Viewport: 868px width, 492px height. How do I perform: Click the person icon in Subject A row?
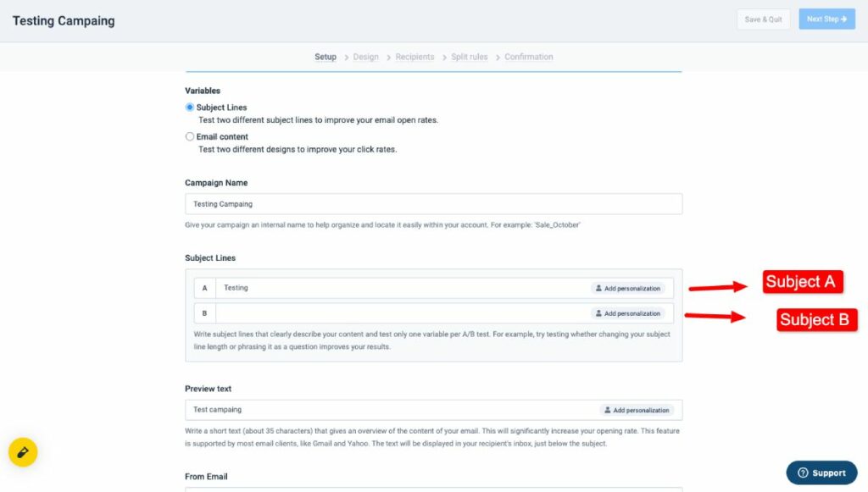(x=598, y=289)
